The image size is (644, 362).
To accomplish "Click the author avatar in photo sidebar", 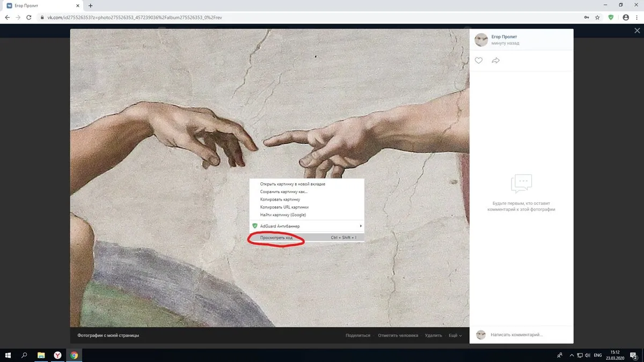I will pos(481,40).
